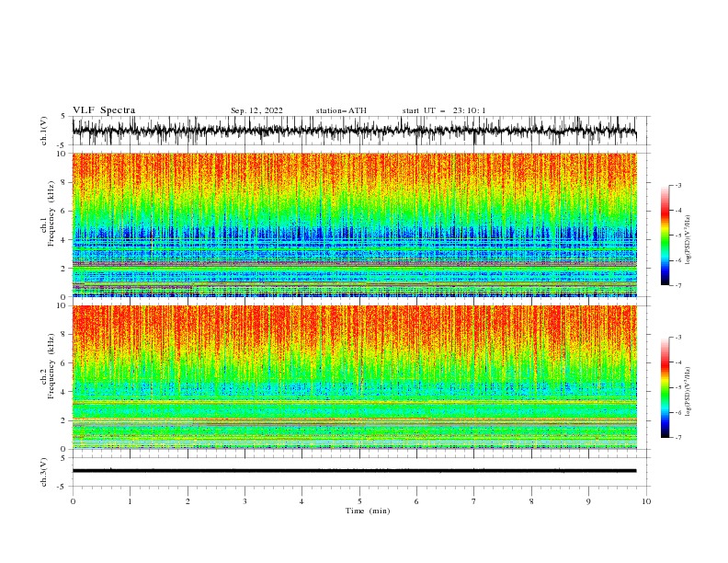The width and height of the screenshot is (728, 563).
Task: Click the upper ch.1 PSD color bar
Action: pos(665,236)
